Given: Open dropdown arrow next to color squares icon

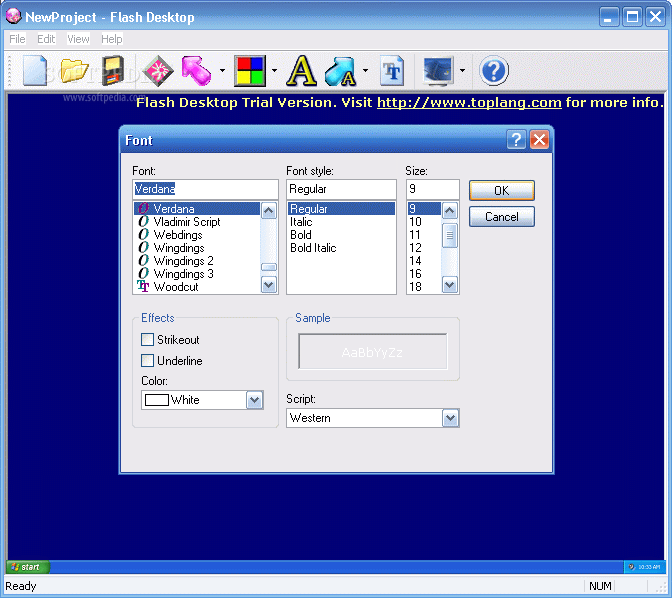Looking at the screenshot, I should pyautogui.click(x=274, y=70).
